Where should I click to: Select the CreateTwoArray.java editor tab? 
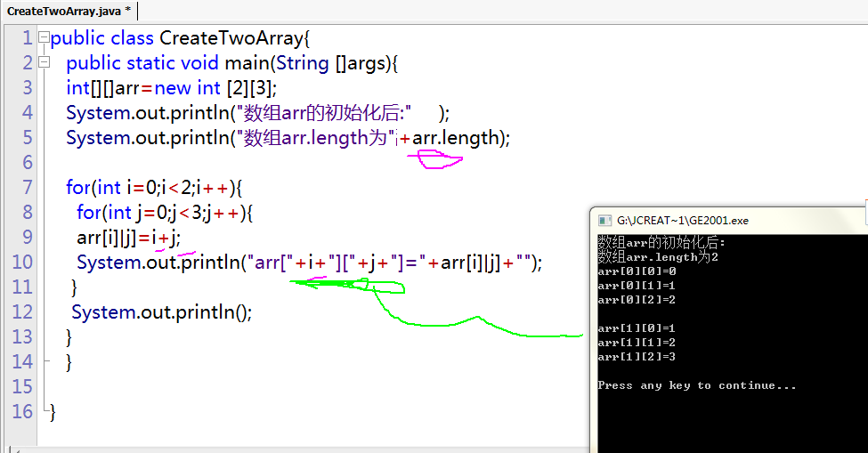coord(69,11)
